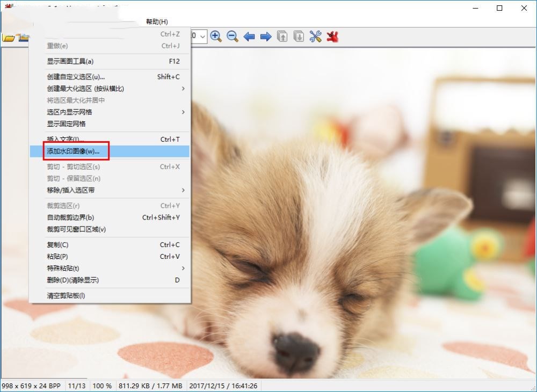The image size is (537, 392).
Task: Click 删除(D)(清除显示) entry
Action: pyautogui.click(x=110, y=280)
